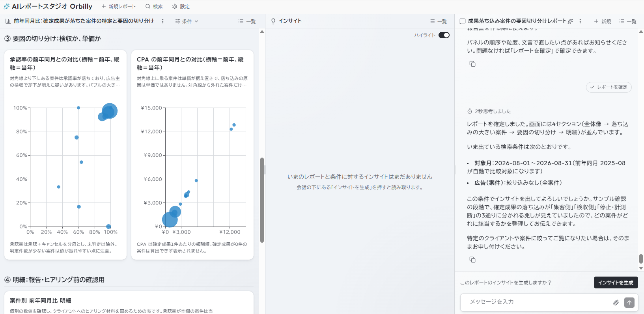Screen dimensions: 644x314
Task: Copy the last assistant message
Action: [x=472, y=260]
